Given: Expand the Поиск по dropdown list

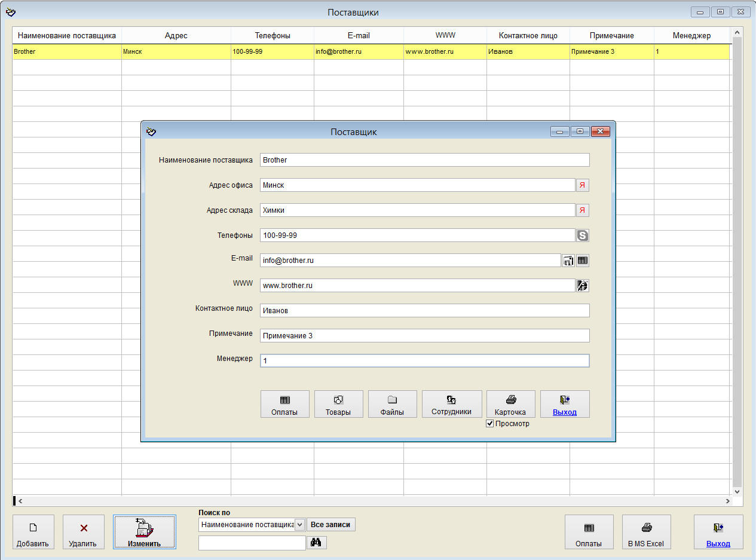Looking at the screenshot, I should pyautogui.click(x=299, y=525).
